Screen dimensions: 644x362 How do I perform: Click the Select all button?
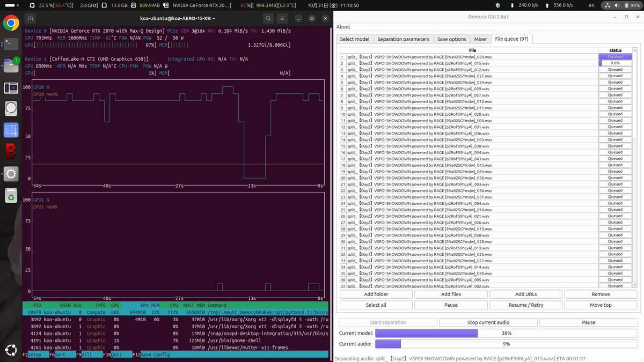coord(376,305)
